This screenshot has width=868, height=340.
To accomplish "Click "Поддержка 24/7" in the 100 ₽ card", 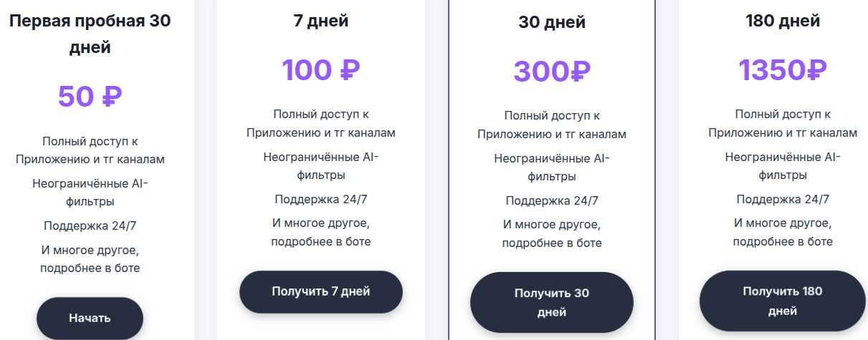I will click(320, 199).
